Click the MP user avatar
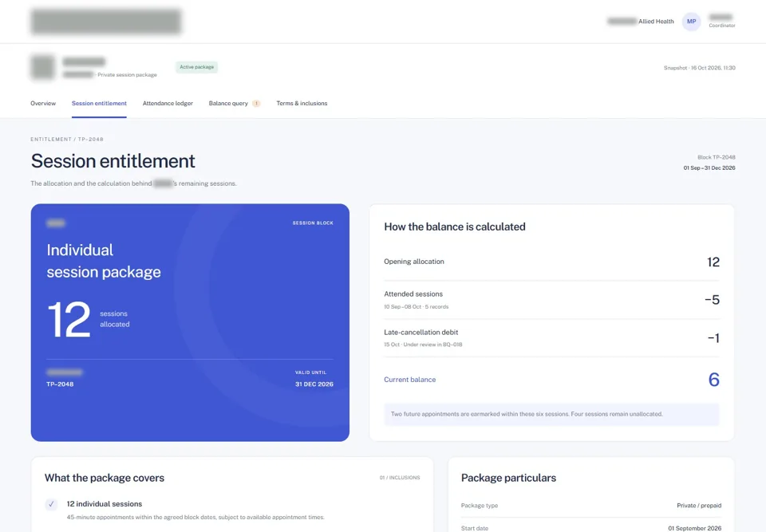This screenshot has height=532, width=766. [691, 22]
